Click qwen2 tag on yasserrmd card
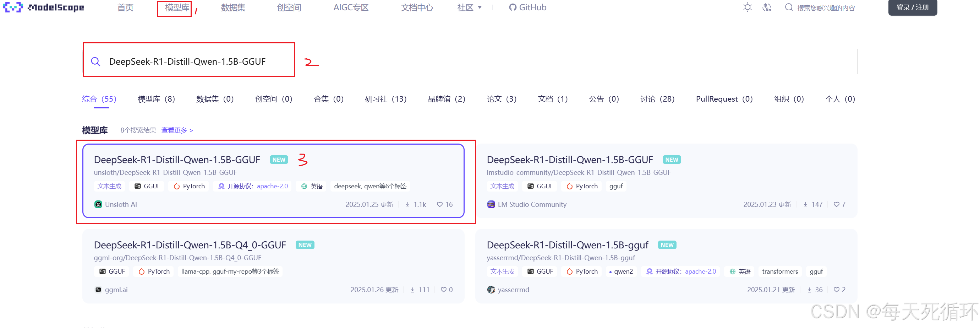980x328 pixels. tap(621, 271)
